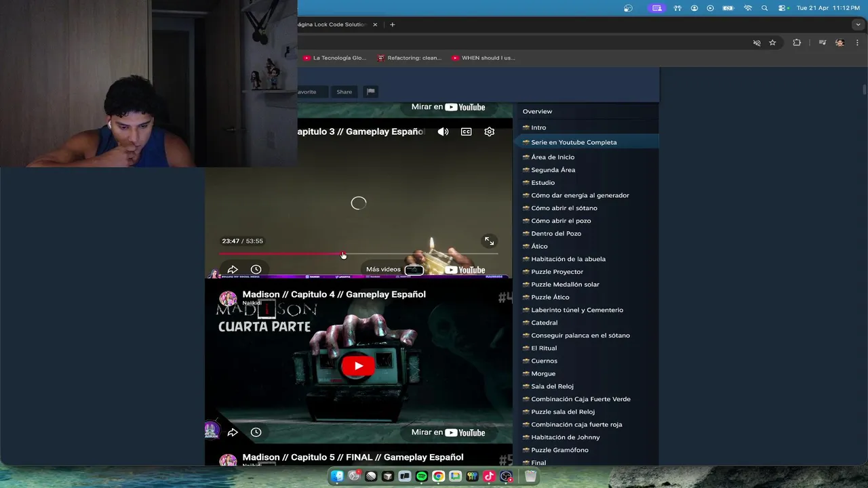Screen dimensions: 868x488
Task: Expand Capitulo 3 video to fullscreen
Action: click(490, 241)
